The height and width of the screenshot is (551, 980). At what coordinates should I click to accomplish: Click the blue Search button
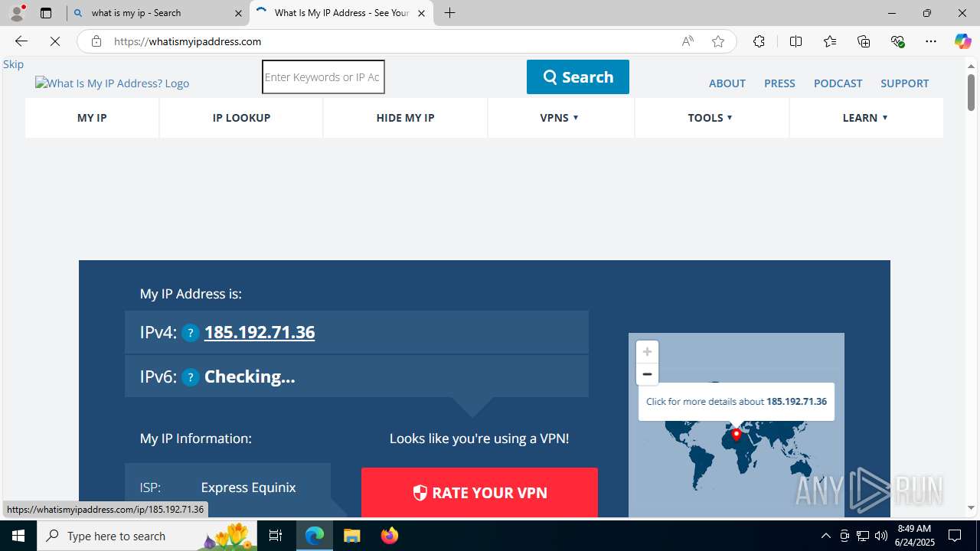pyautogui.click(x=578, y=77)
